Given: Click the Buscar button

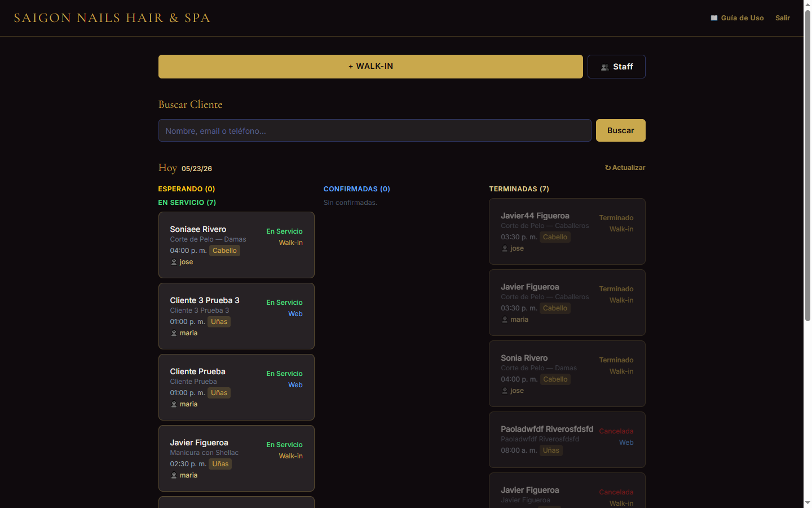Looking at the screenshot, I should tap(621, 130).
